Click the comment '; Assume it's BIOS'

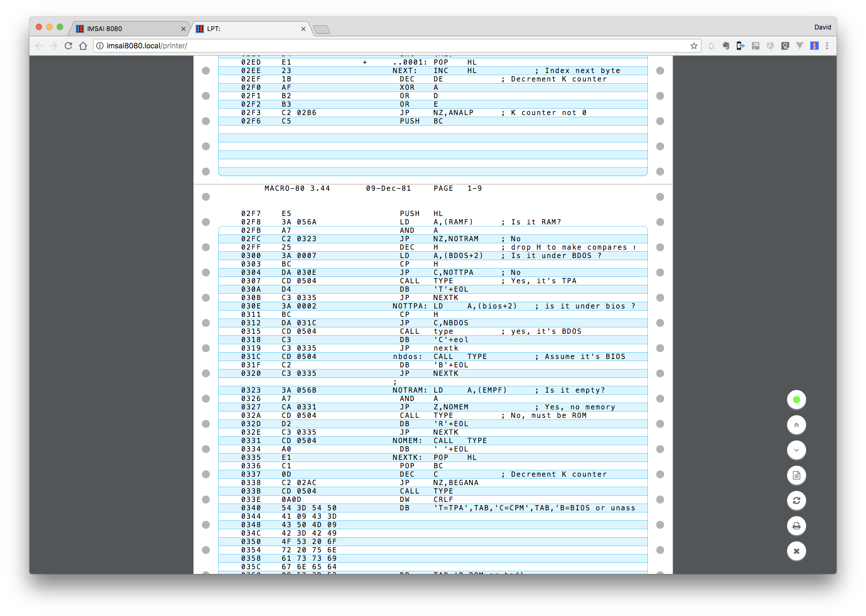tap(580, 356)
